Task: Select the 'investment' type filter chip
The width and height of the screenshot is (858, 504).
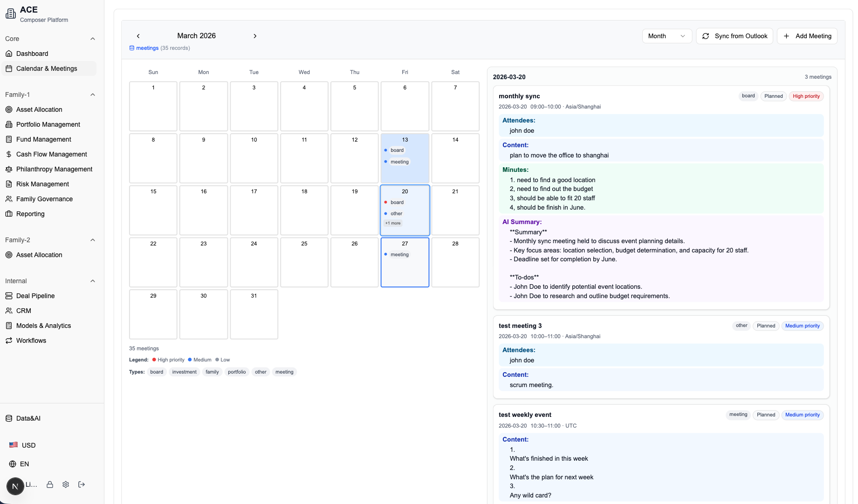Action: 184,372
